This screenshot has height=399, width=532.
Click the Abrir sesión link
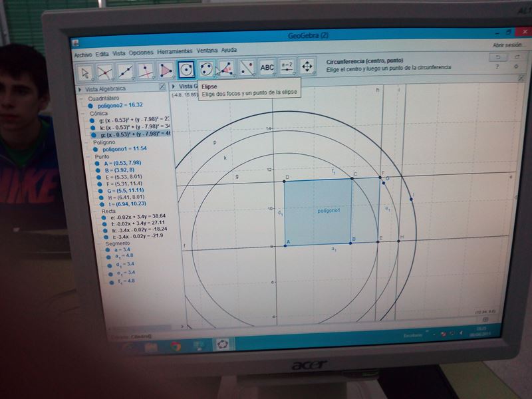[506, 45]
